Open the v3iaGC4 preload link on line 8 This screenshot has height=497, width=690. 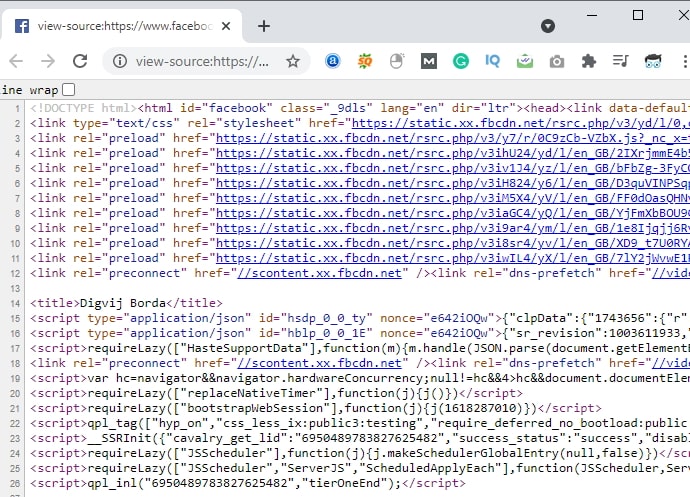click(453, 213)
